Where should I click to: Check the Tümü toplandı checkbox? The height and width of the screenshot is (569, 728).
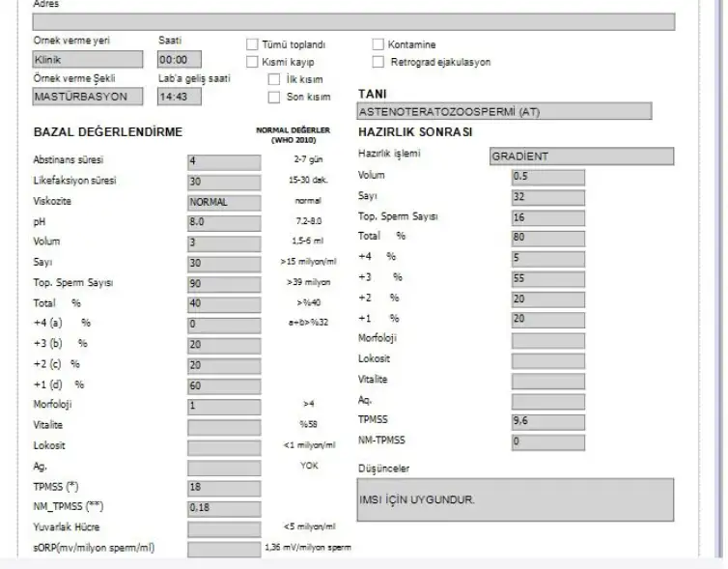pyautogui.click(x=253, y=44)
